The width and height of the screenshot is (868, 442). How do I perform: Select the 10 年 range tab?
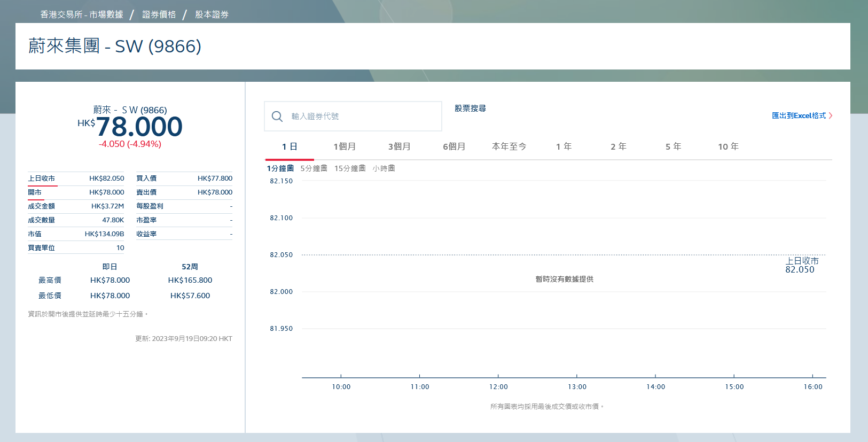(728, 146)
